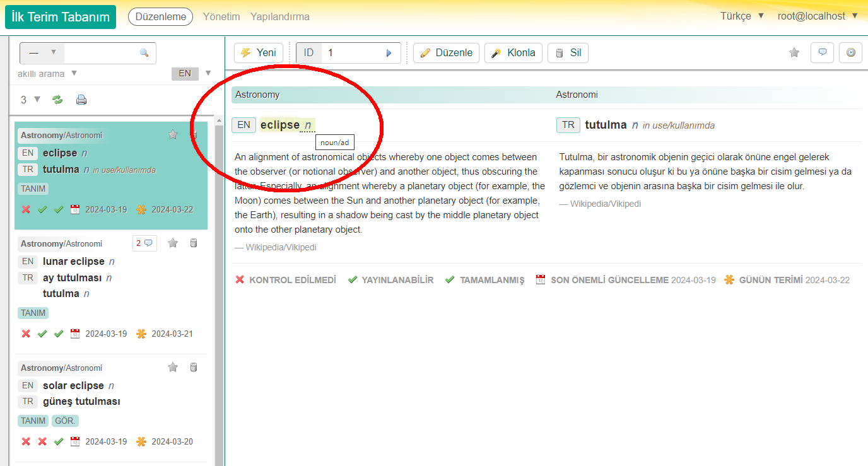Click the ID number input field
This screenshot has height=466, width=868.
353,53
